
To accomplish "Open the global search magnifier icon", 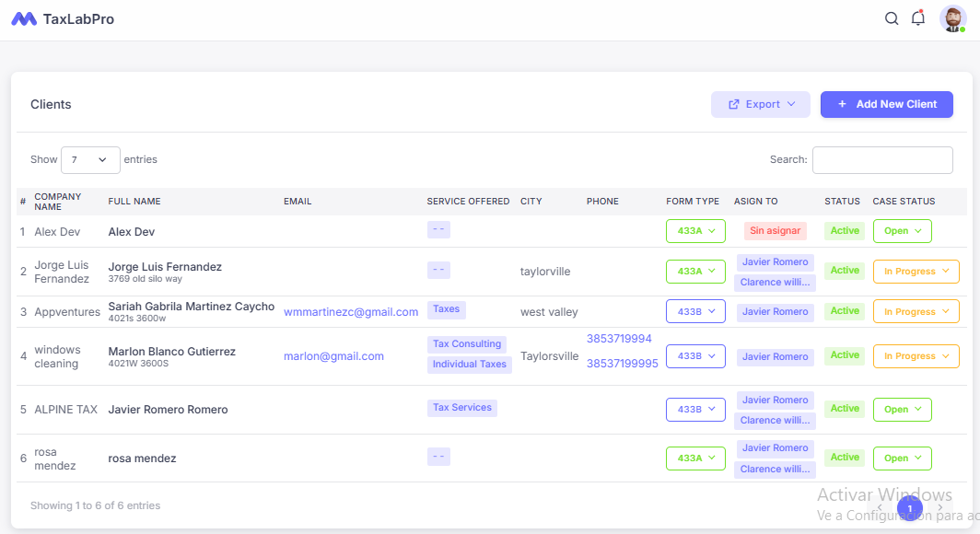I will pyautogui.click(x=892, y=17).
